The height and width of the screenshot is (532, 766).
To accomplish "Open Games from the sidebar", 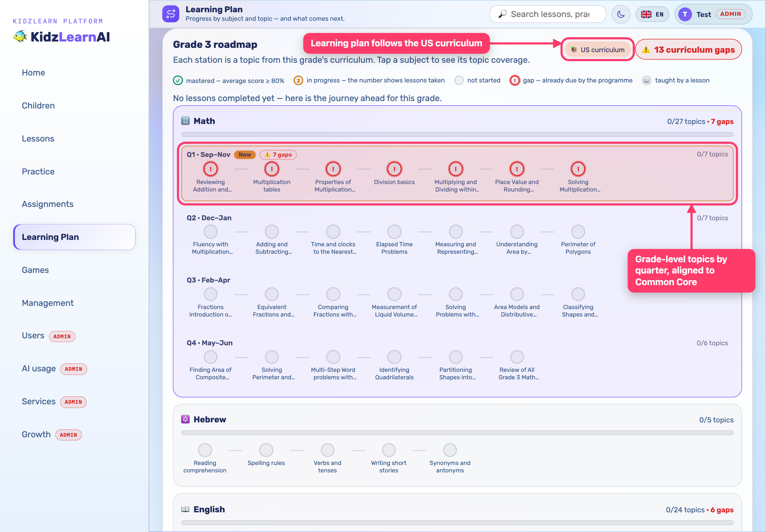I will (35, 270).
